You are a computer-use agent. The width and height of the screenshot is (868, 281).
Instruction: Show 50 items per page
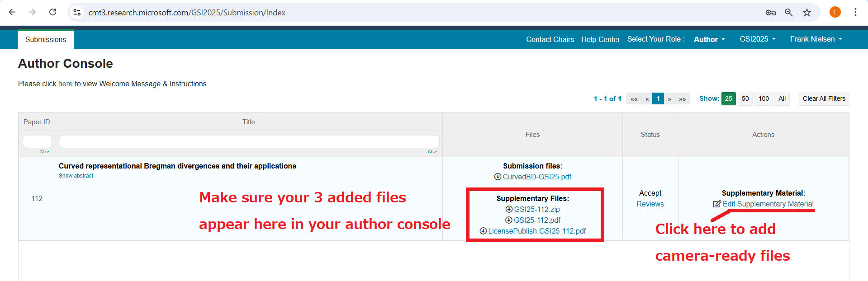point(745,98)
